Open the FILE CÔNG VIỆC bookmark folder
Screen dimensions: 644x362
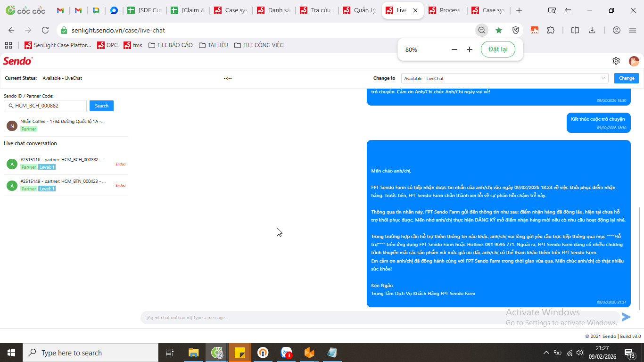coord(259,45)
